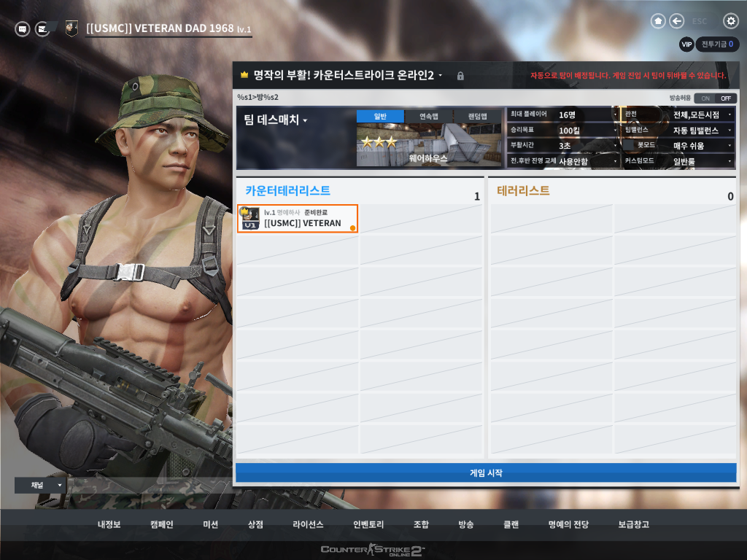Image resolution: width=747 pixels, height=560 pixels.
Task: Click the 테러리스트 team header
Action: point(523,191)
